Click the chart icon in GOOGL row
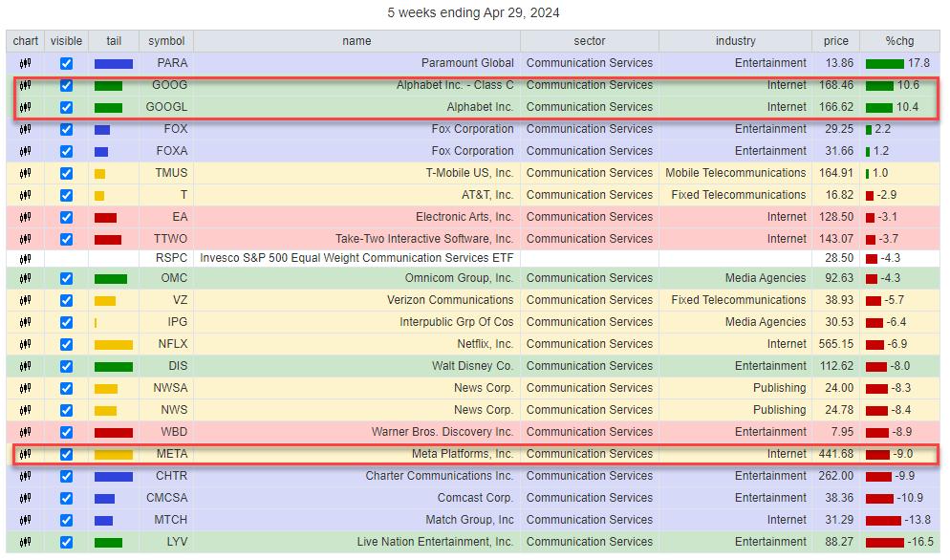Viewport: 950px width, 560px height. (25, 107)
